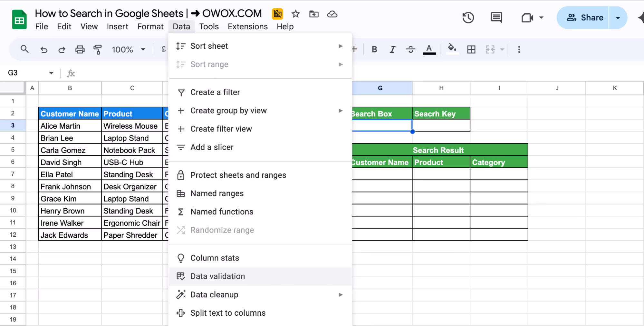Open the Extensions menu
Image resolution: width=644 pixels, height=326 pixels.
click(x=247, y=26)
